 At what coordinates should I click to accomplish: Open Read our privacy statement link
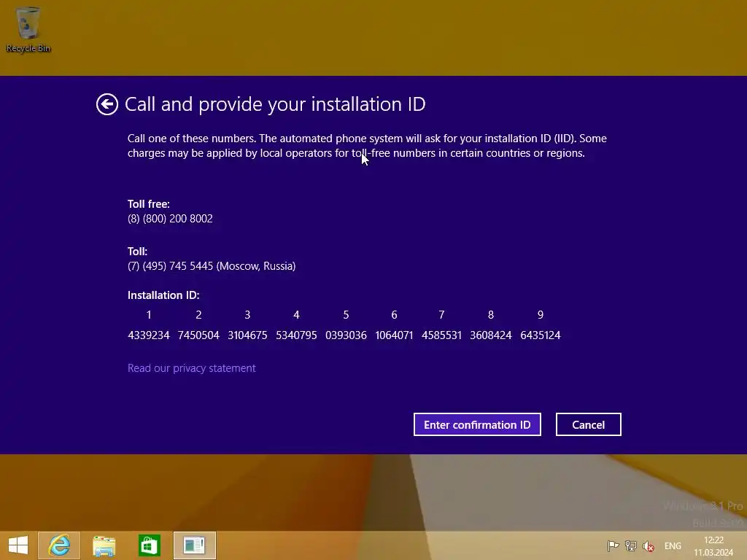point(192,368)
